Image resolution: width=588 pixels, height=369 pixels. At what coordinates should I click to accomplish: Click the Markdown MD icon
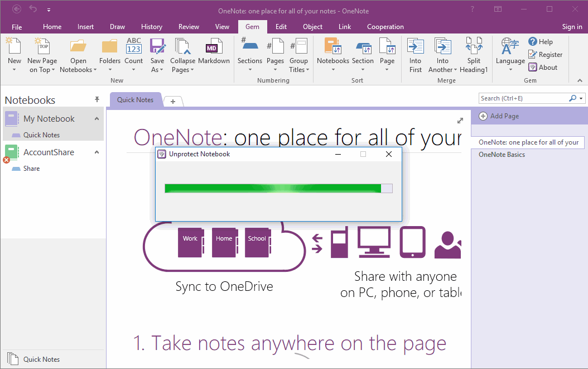pyautogui.click(x=214, y=46)
